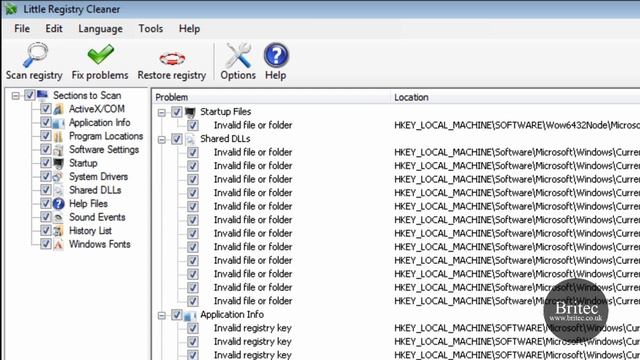
Task: Select the Shared DLLs label in the results list
Action: (x=225, y=139)
